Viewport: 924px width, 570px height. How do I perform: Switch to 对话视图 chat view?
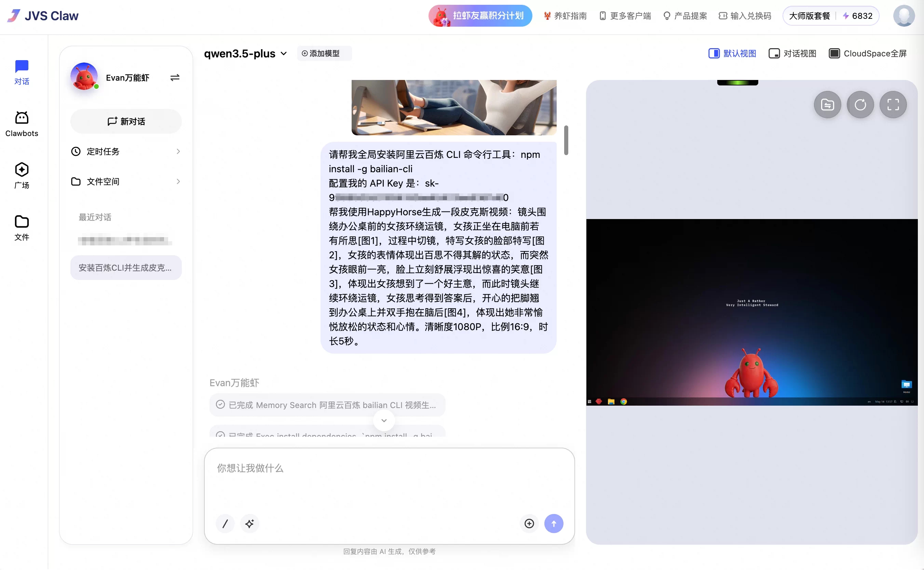792,54
